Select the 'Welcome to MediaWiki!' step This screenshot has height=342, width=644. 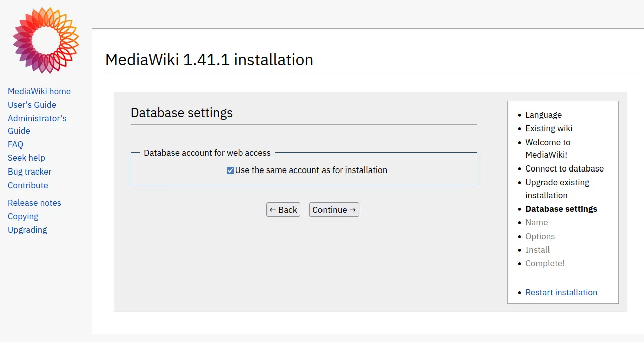548,148
